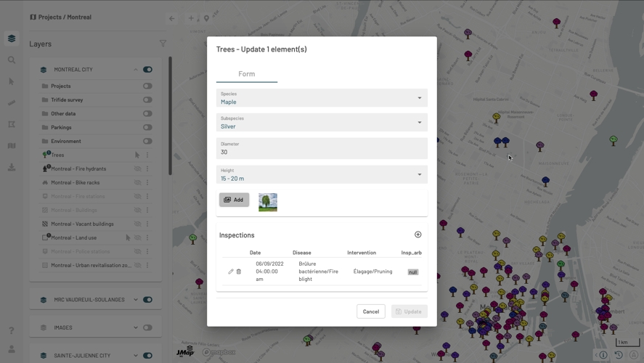Enable the Projects folder toggle
The width and height of the screenshot is (644, 363).
tap(147, 86)
